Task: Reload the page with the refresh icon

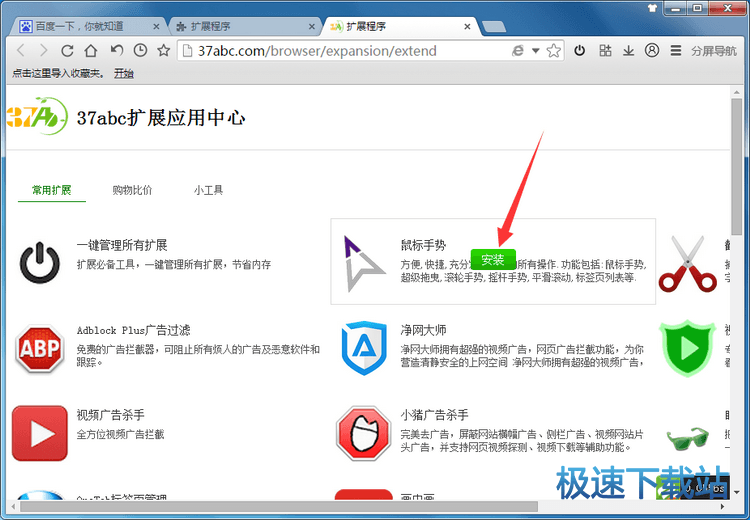Action: (67, 50)
